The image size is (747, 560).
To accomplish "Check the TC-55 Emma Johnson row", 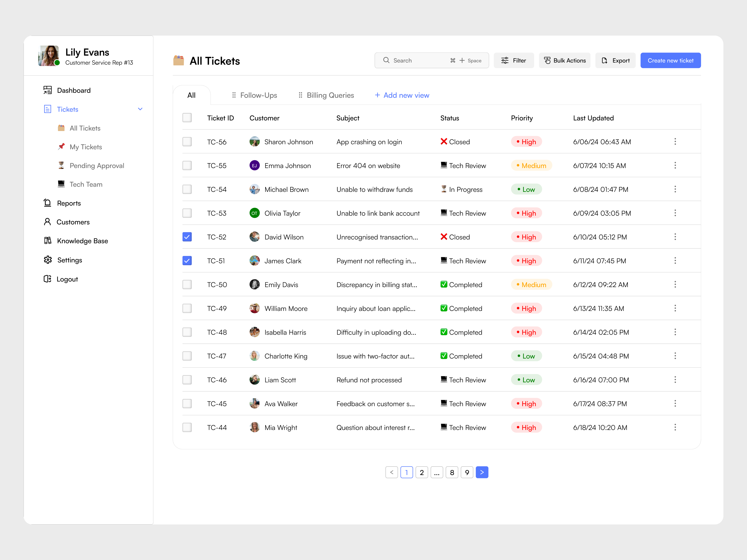I will [187, 166].
